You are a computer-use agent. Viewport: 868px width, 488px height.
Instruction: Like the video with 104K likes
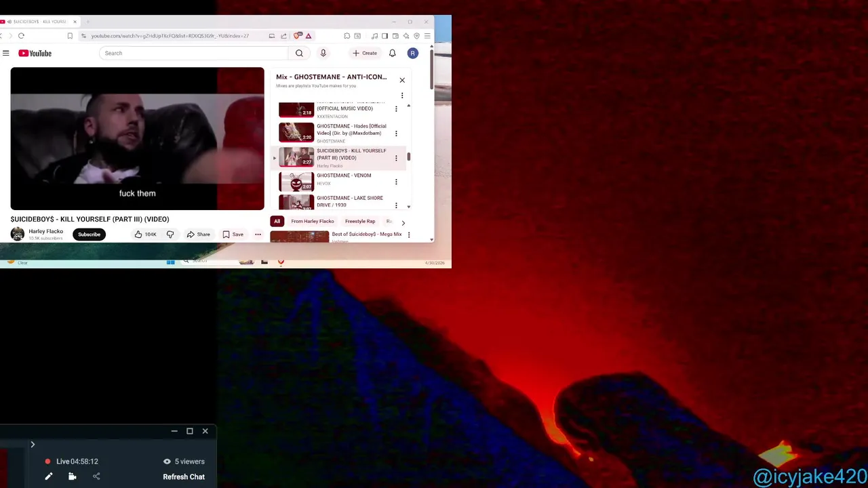tap(145, 235)
